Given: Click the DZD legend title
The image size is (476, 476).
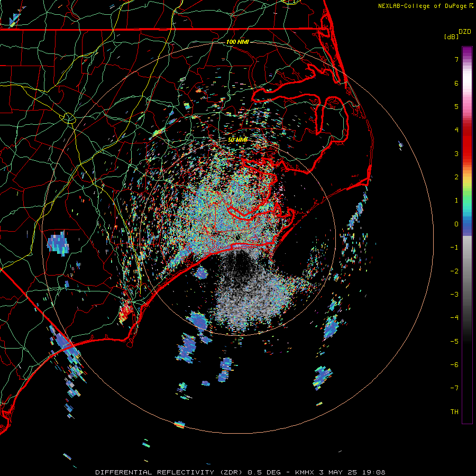Looking at the screenshot, I should click(465, 32).
